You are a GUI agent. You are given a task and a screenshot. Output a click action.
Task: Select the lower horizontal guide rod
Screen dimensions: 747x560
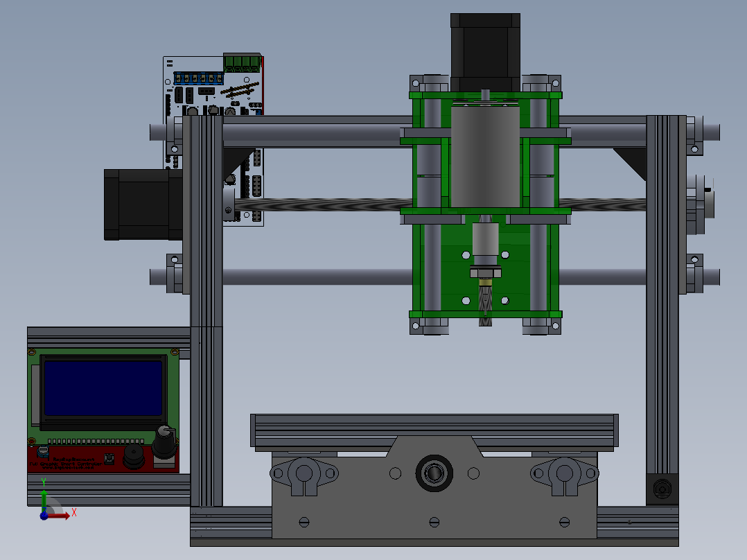(x=317, y=277)
